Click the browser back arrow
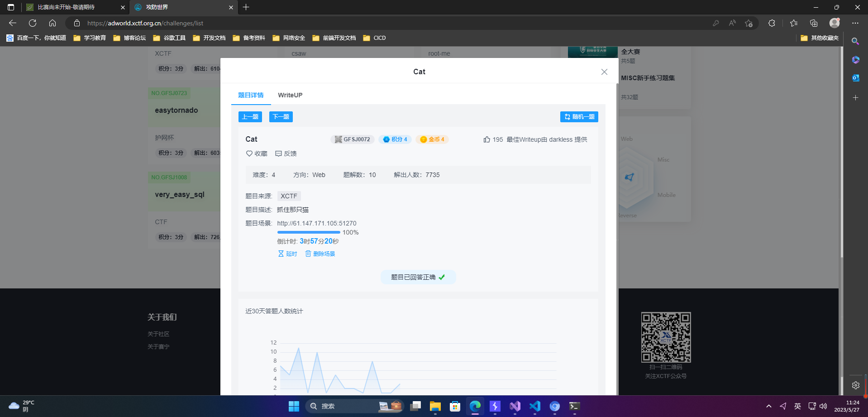 coord(13,23)
